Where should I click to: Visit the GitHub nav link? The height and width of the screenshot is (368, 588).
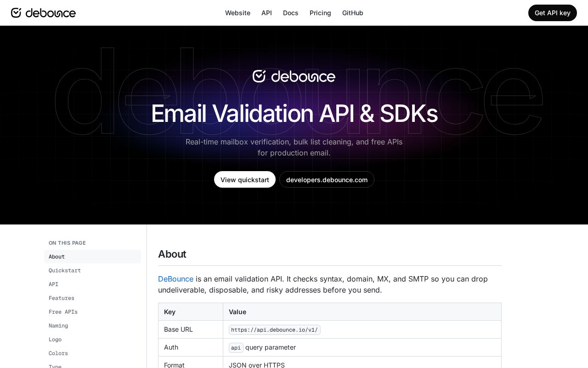(x=352, y=13)
